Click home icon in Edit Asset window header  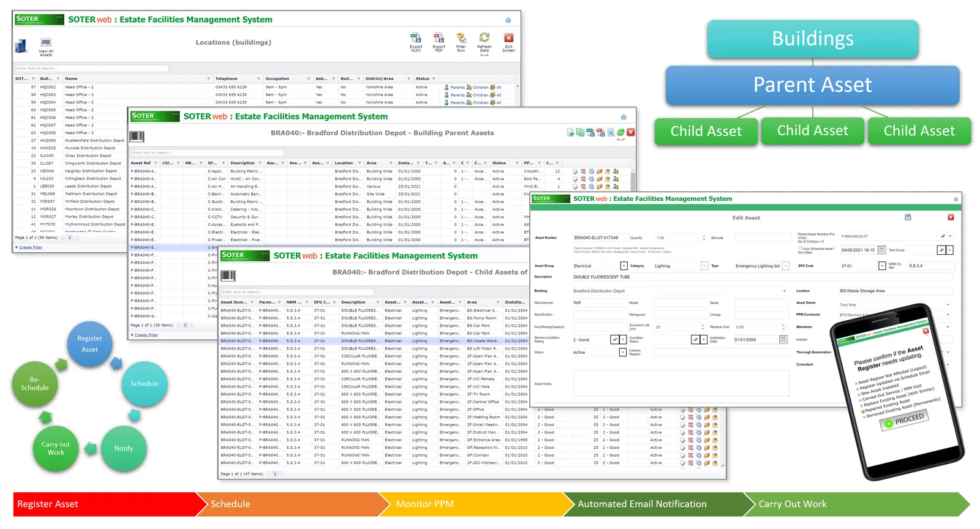956,199
